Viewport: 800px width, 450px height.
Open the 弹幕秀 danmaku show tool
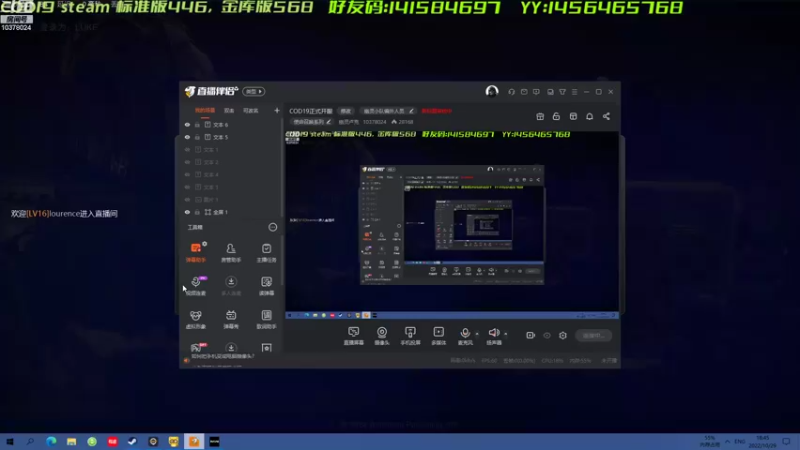pos(231,319)
